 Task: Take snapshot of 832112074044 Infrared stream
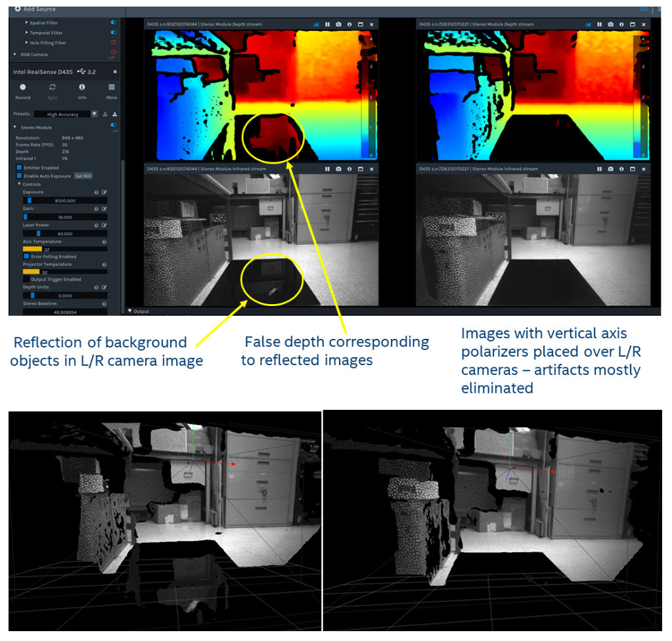338,169
